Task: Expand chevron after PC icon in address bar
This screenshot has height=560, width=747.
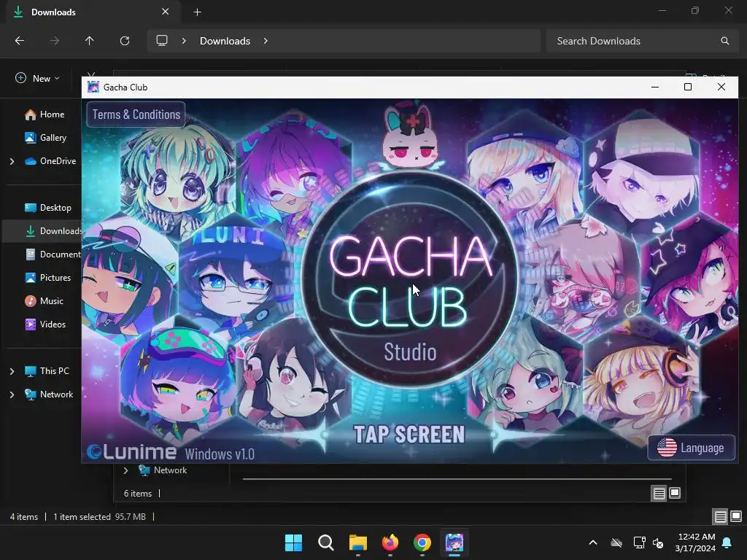Action: click(x=184, y=41)
